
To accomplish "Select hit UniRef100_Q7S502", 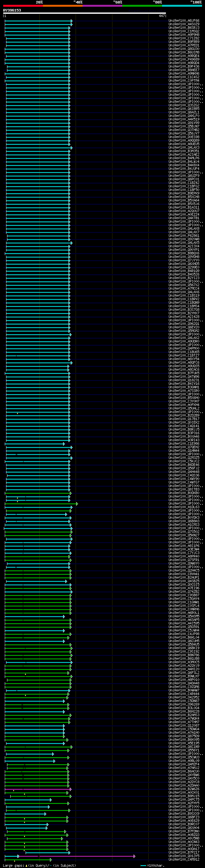I will point(184,532).
